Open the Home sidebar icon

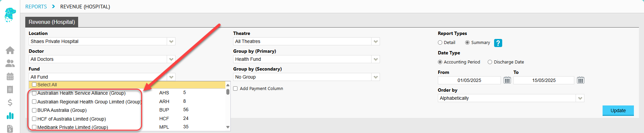coord(10,50)
